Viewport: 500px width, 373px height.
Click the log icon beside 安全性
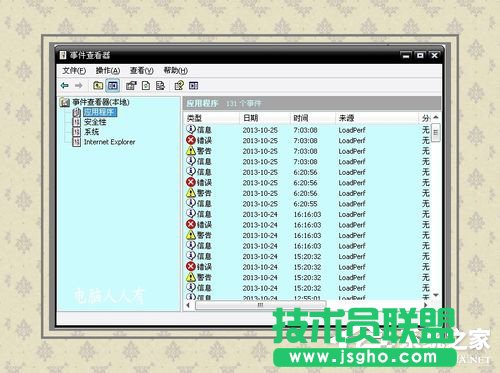pyautogui.click(x=77, y=122)
